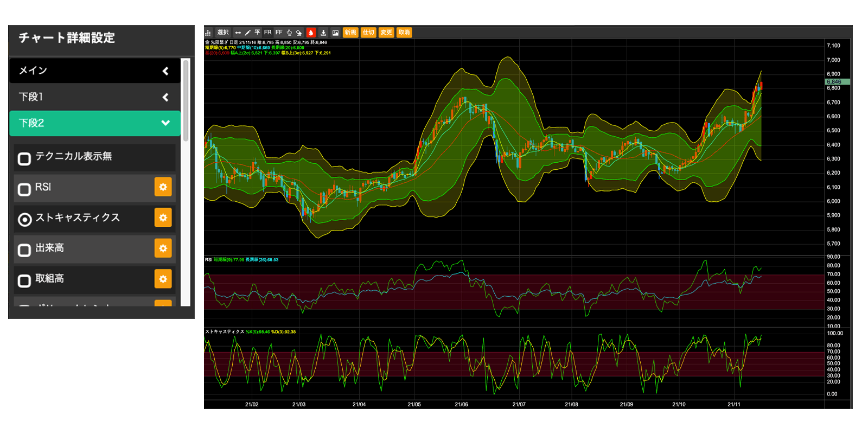Enable the テクニカル表示無 option

click(x=24, y=159)
